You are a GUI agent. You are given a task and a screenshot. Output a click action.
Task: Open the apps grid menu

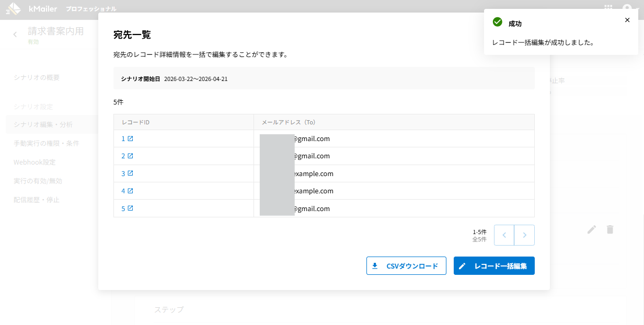click(x=608, y=8)
